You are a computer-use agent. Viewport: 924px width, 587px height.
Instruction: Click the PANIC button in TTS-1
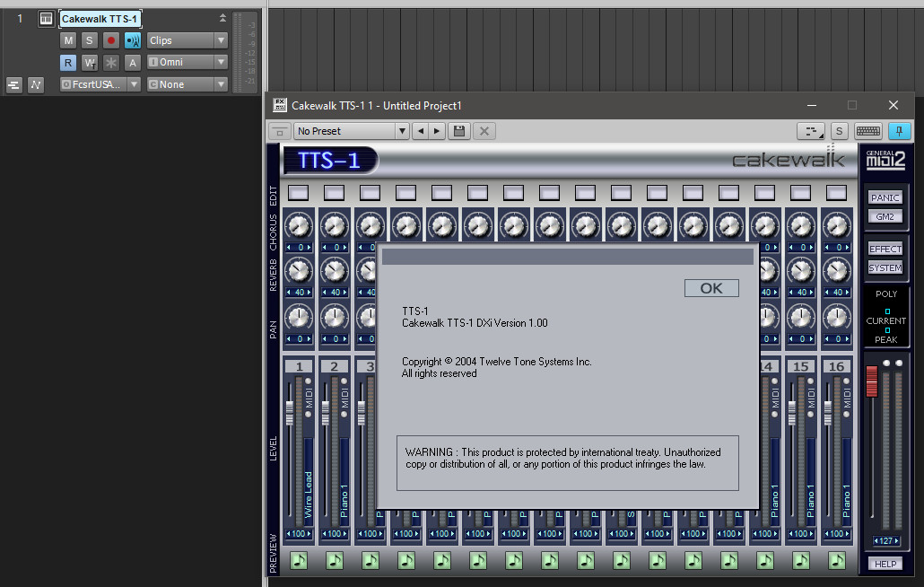[x=885, y=197]
